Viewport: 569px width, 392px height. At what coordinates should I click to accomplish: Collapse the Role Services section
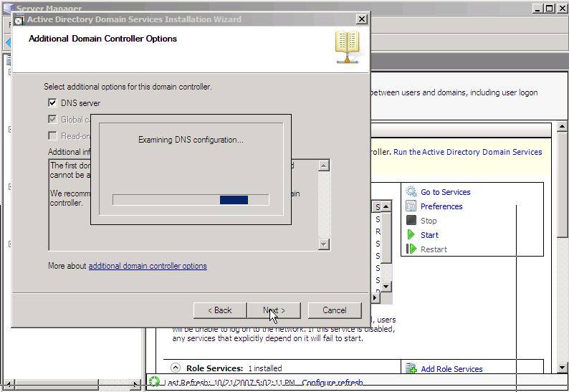(x=176, y=368)
